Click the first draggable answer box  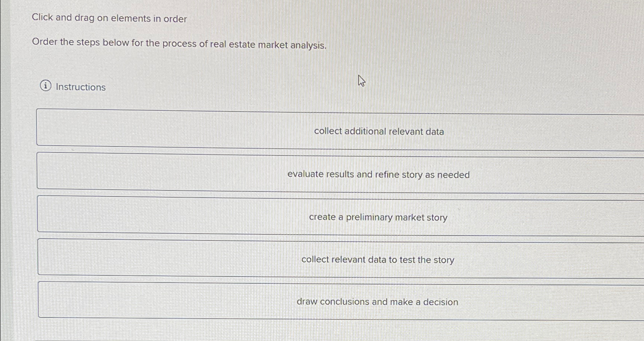point(341,128)
